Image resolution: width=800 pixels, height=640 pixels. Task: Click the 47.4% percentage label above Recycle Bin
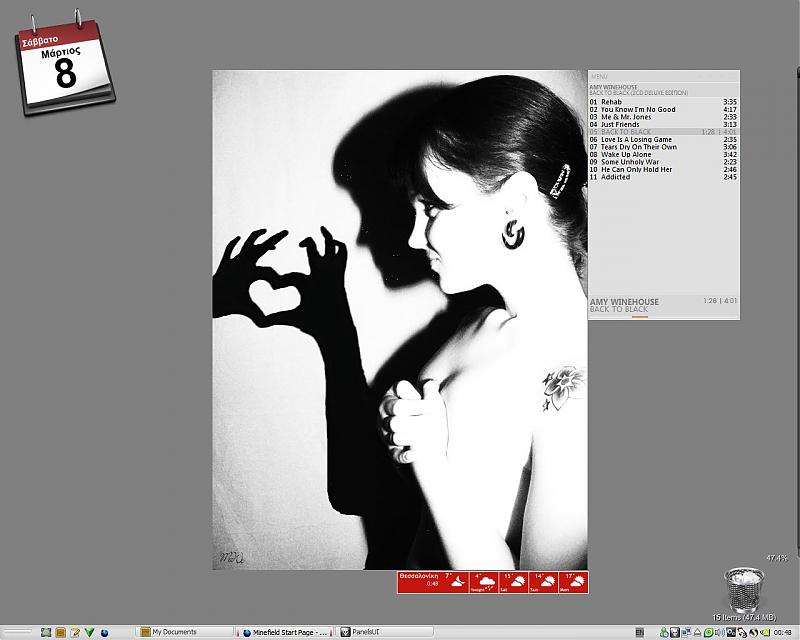776,558
